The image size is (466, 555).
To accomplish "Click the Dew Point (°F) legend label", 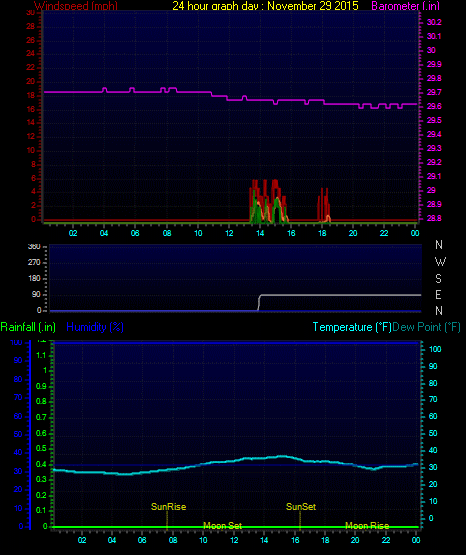I will pyautogui.click(x=426, y=327).
